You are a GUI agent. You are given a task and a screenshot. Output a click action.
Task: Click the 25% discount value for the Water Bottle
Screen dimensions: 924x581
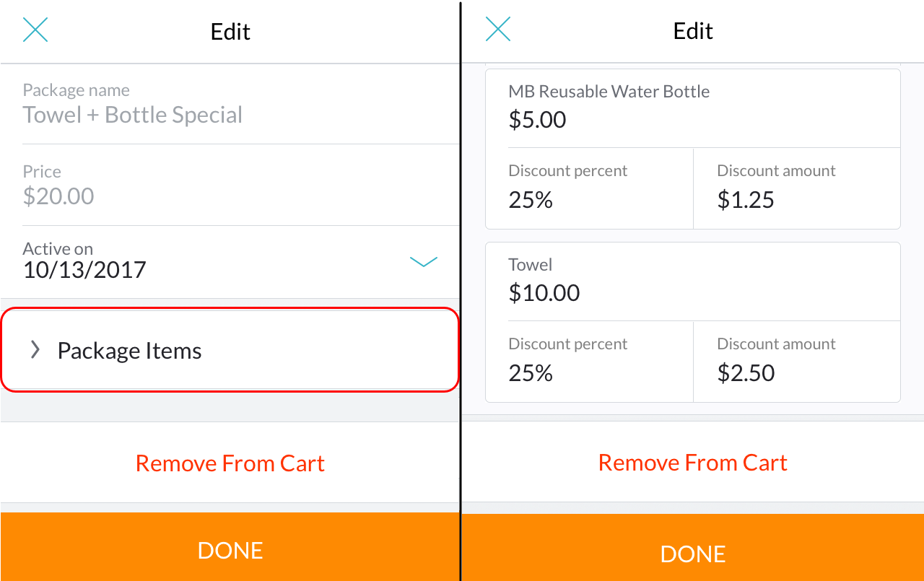[x=531, y=200]
